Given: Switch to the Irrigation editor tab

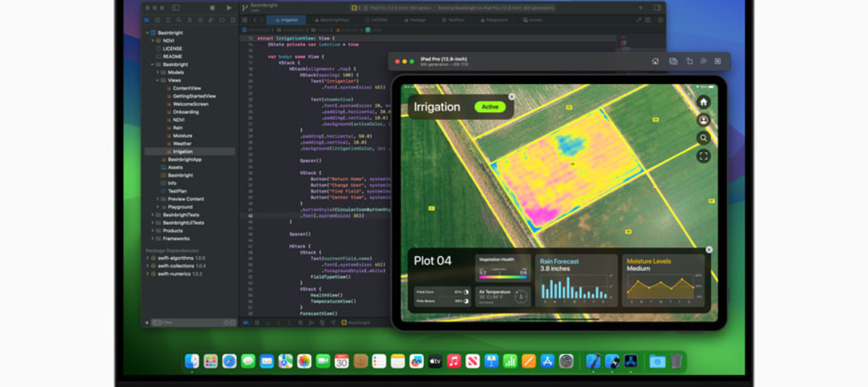Looking at the screenshot, I should 289,20.
